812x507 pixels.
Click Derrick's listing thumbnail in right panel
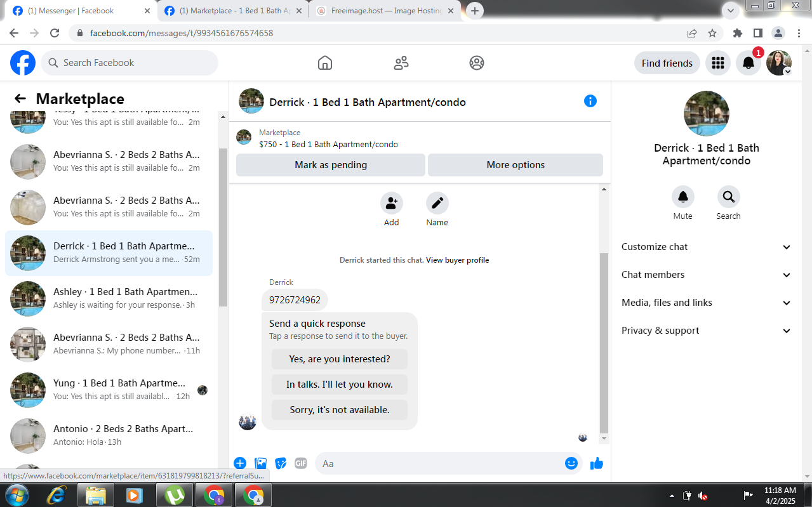[706, 114]
